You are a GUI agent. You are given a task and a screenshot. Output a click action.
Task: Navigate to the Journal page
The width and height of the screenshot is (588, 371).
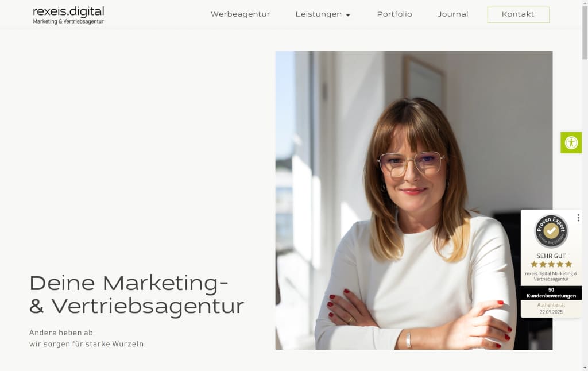[453, 14]
